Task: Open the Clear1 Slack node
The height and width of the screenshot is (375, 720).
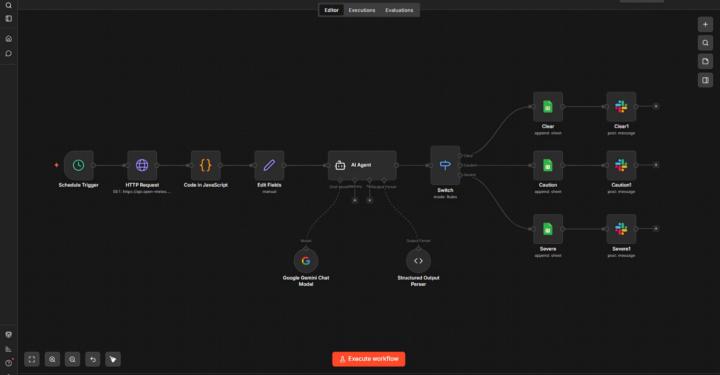Action: (x=621, y=106)
